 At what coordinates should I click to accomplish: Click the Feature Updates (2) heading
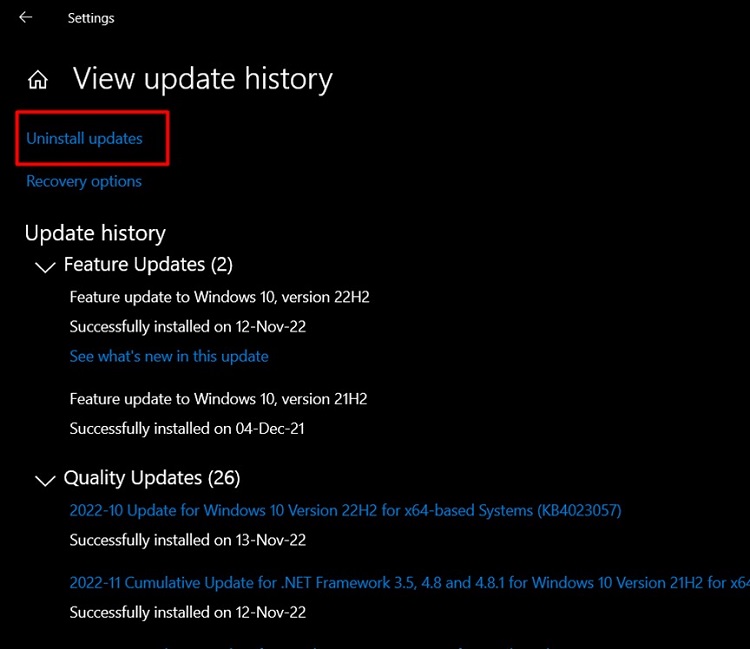pos(148,265)
